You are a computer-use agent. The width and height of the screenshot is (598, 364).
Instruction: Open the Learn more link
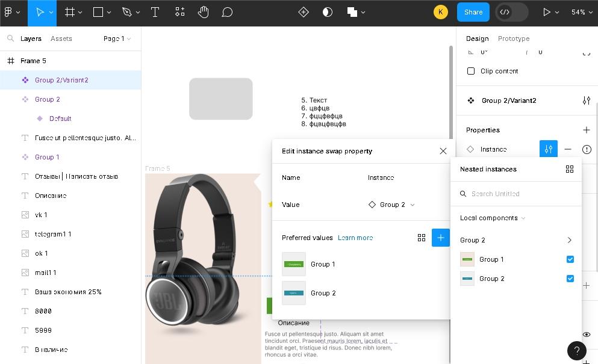click(x=355, y=238)
